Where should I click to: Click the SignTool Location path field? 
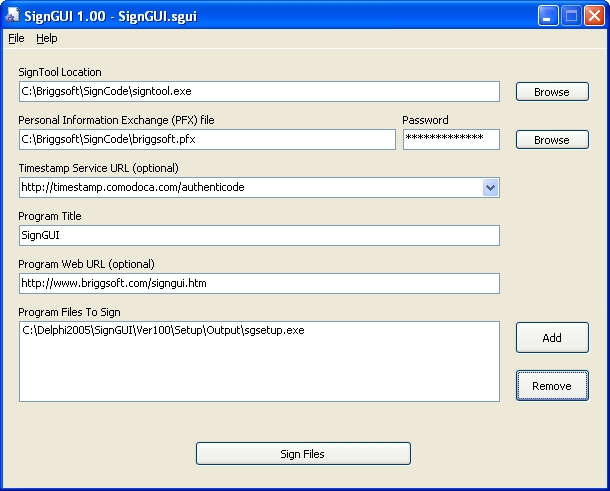click(x=259, y=91)
